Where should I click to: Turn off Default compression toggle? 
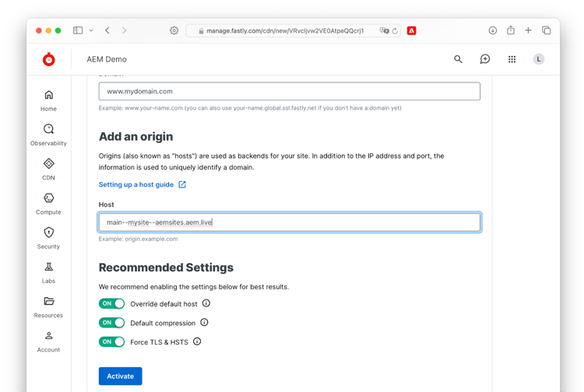click(111, 323)
